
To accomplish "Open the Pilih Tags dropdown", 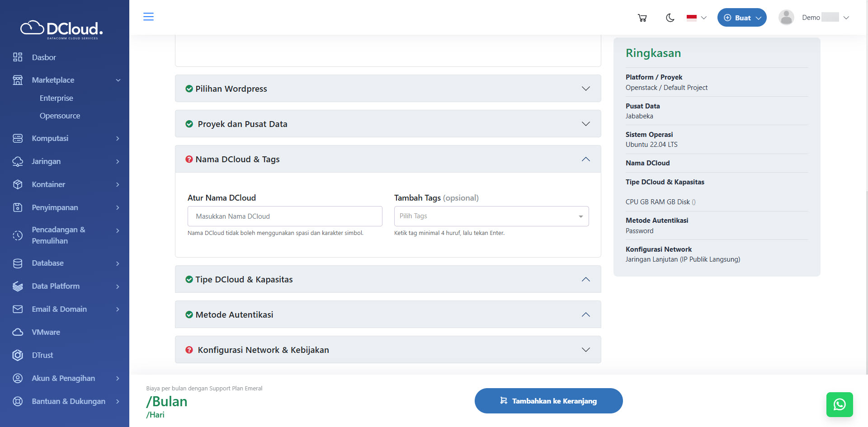I will pos(491,216).
